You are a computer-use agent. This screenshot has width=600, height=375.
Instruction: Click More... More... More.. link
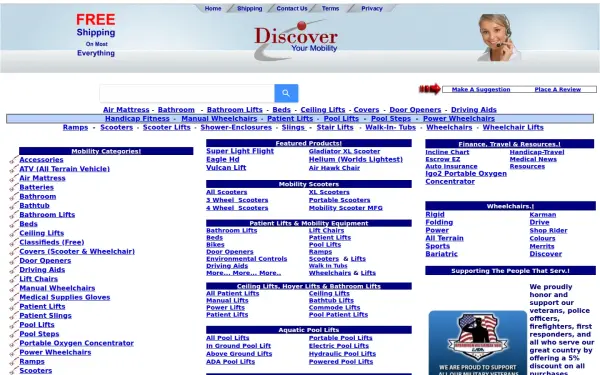point(244,273)
